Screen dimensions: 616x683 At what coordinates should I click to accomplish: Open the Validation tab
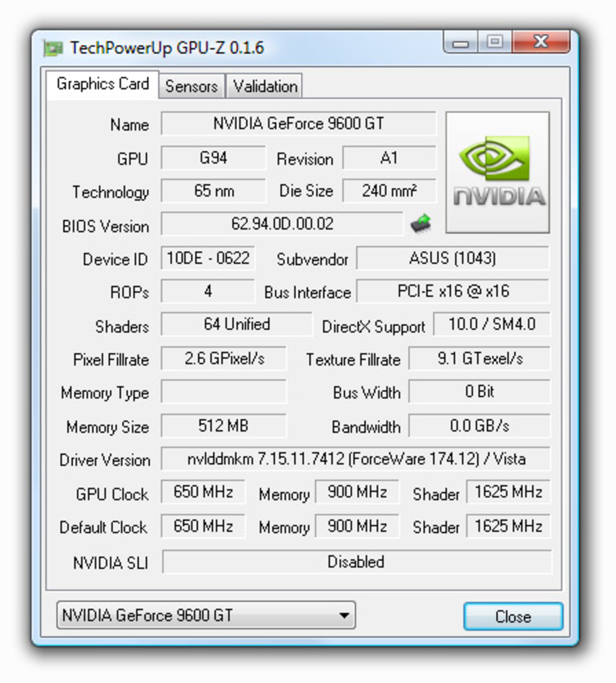265,86
